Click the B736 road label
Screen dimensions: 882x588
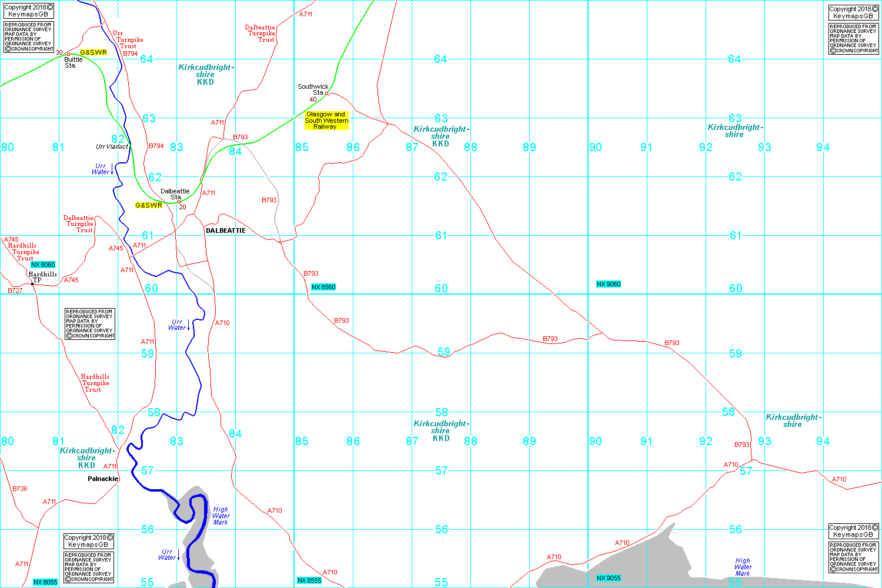[x=20, y=489]
